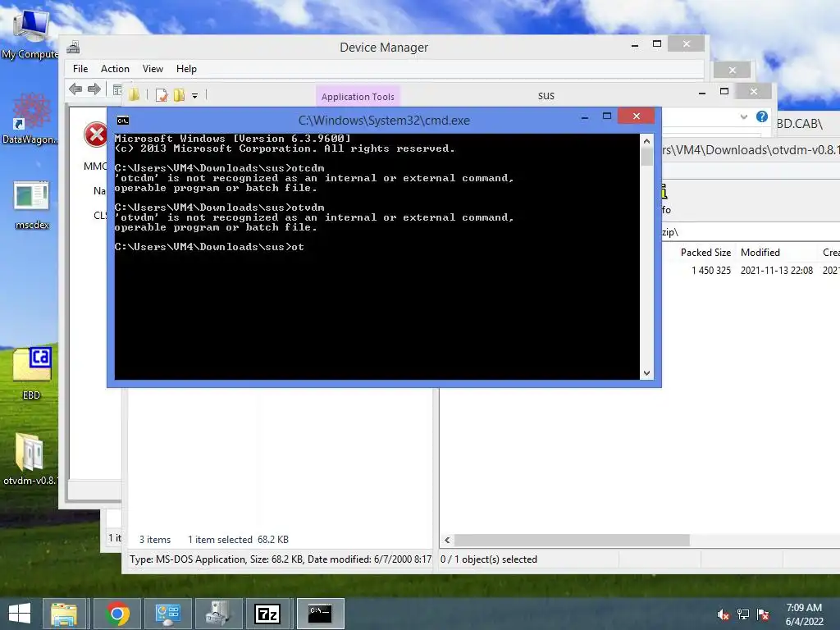Click the Action Center flag tray icon
This screenshot has width=840, height=630.
point(763,614)
